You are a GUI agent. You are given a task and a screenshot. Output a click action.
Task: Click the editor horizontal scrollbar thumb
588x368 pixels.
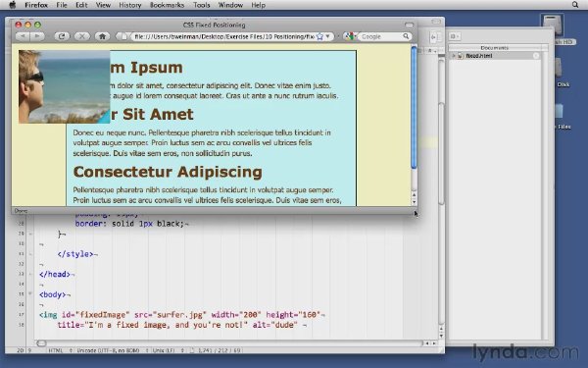[x=41, y=343]
